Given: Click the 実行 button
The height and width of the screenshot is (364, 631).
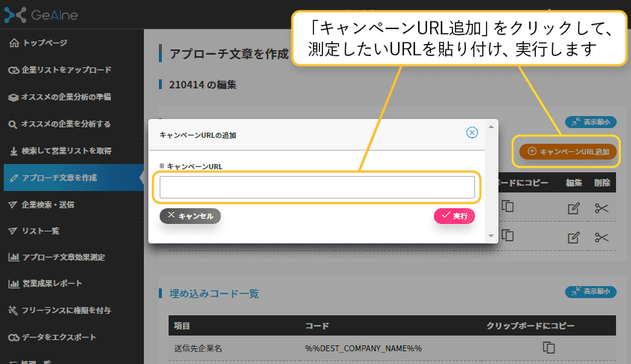Looking at the screenshot, I should 454,216.
